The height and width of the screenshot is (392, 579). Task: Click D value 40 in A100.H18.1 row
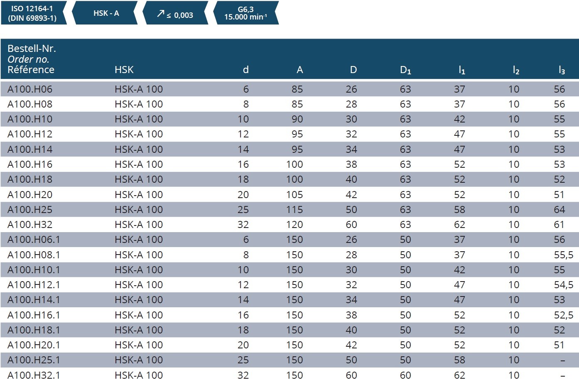(x=351, y=330)
